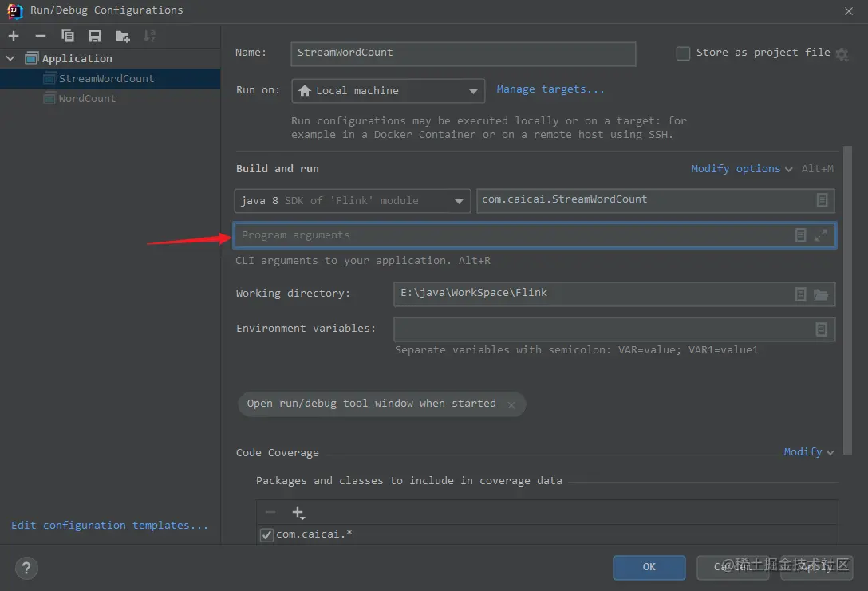Click the Apply button
Viewport: 868px width, 591px height.
tap(816, 567)
